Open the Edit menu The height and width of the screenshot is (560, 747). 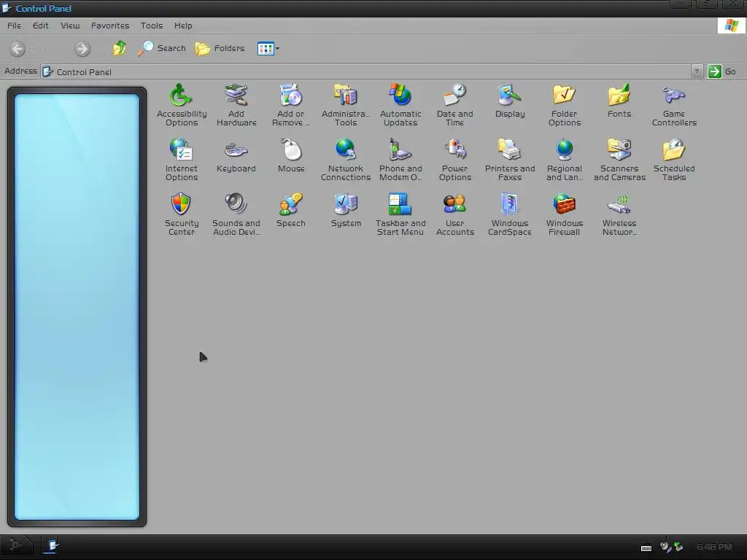tap(41, 26)
